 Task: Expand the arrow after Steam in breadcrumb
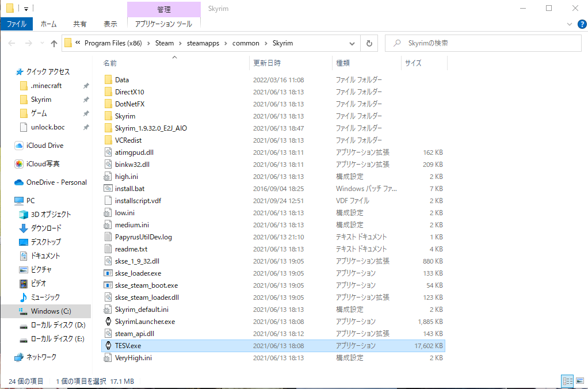[181, 44]
